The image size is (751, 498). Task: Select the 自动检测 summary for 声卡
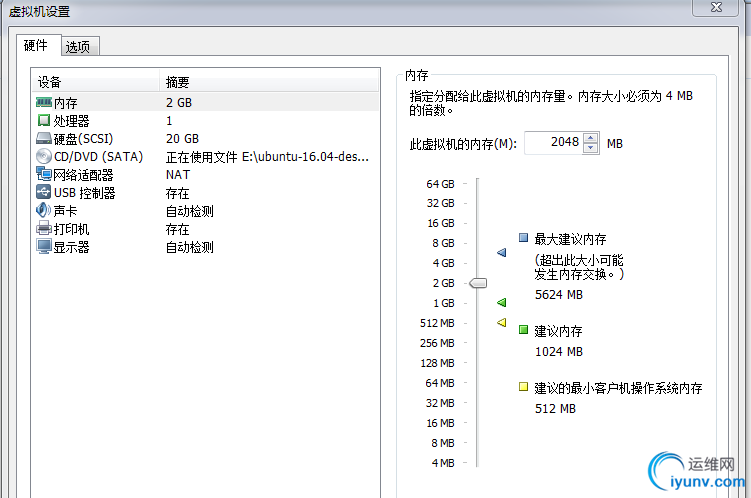(x=190, y=211)
